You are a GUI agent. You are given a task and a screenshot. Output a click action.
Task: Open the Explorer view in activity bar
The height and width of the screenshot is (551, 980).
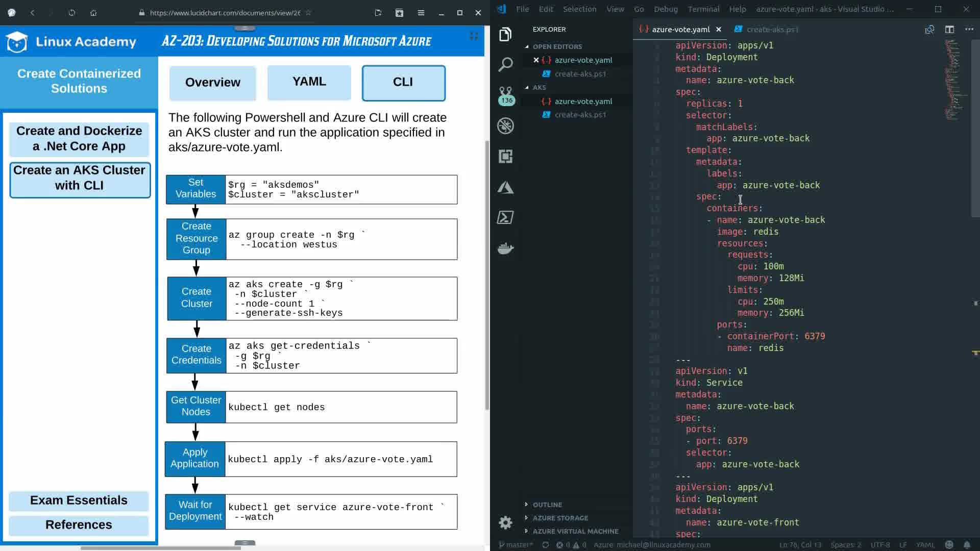click(x=505, y=35)
